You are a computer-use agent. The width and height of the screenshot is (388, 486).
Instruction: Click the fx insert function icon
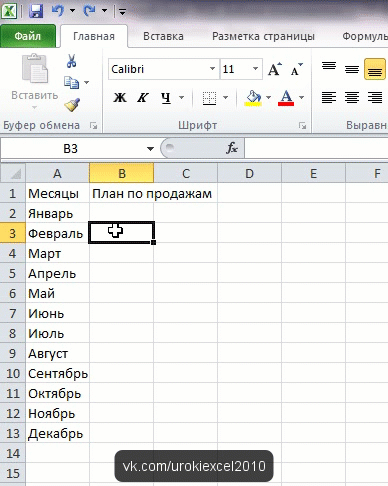[232, 148]
